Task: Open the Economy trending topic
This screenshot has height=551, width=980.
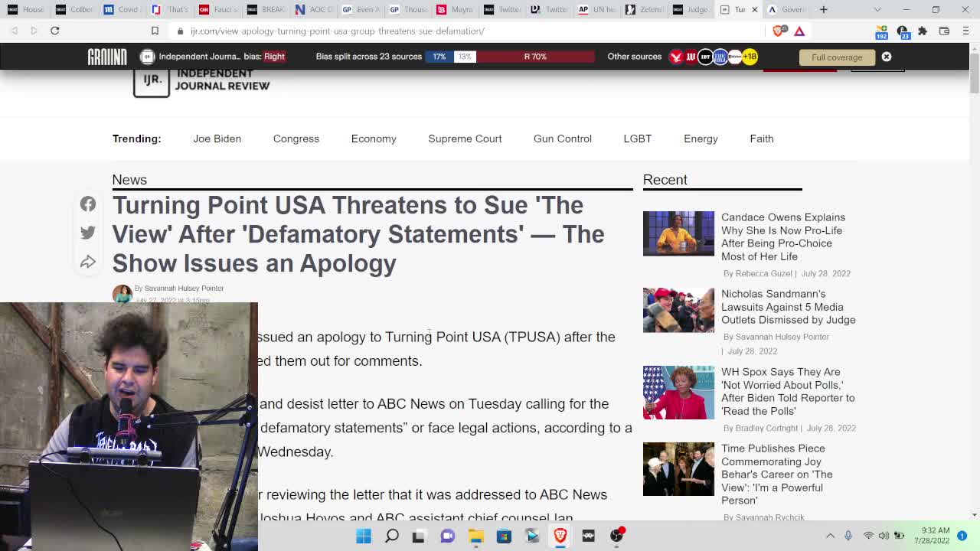Action: (x=374, y=139)
